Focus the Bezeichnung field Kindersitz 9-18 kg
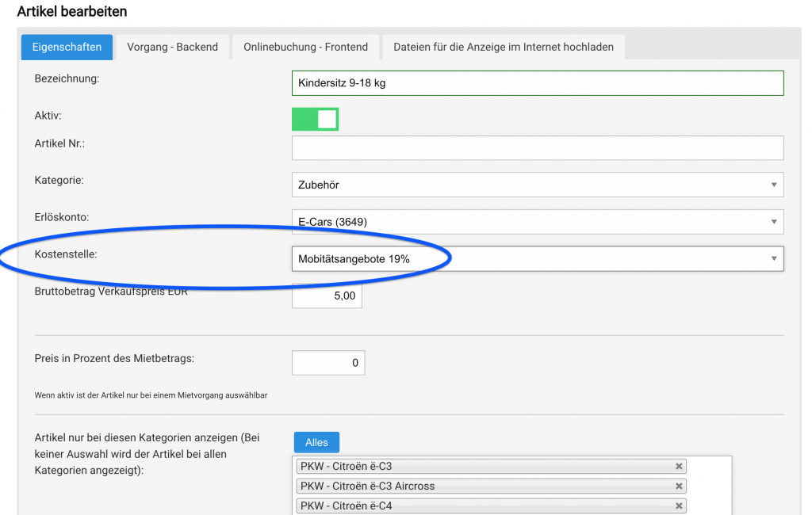The image size is (812, 515). 538,83
